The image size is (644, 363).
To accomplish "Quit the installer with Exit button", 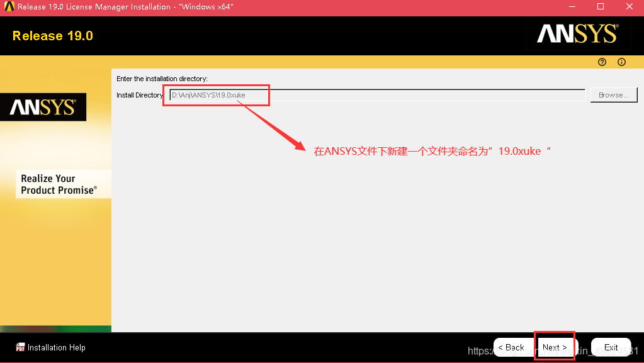I will [x=611, y=347].
